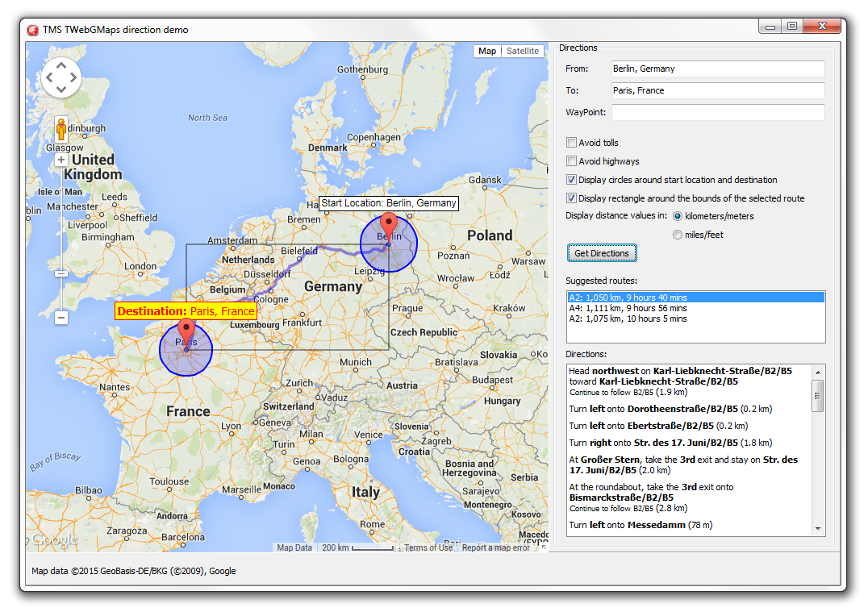Maximize the TWebGMaps demo window
This screenshot has width=868, height=612.
click(792, 26)
